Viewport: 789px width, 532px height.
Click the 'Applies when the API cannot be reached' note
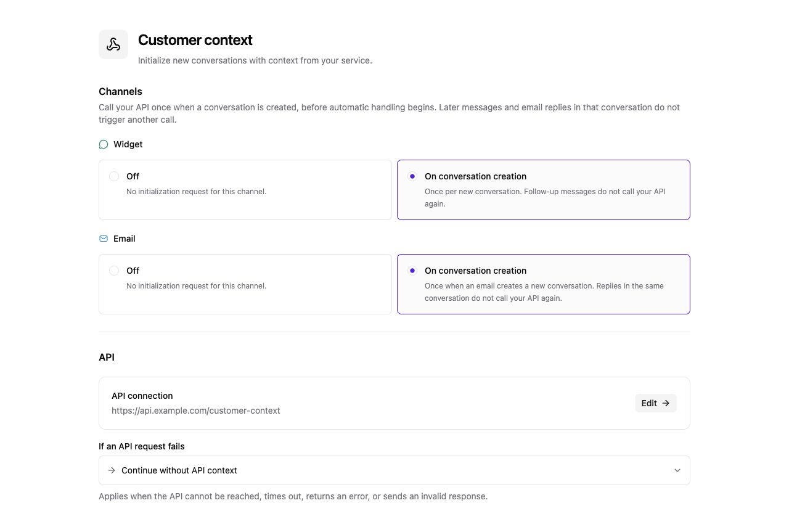click(293, 496)
